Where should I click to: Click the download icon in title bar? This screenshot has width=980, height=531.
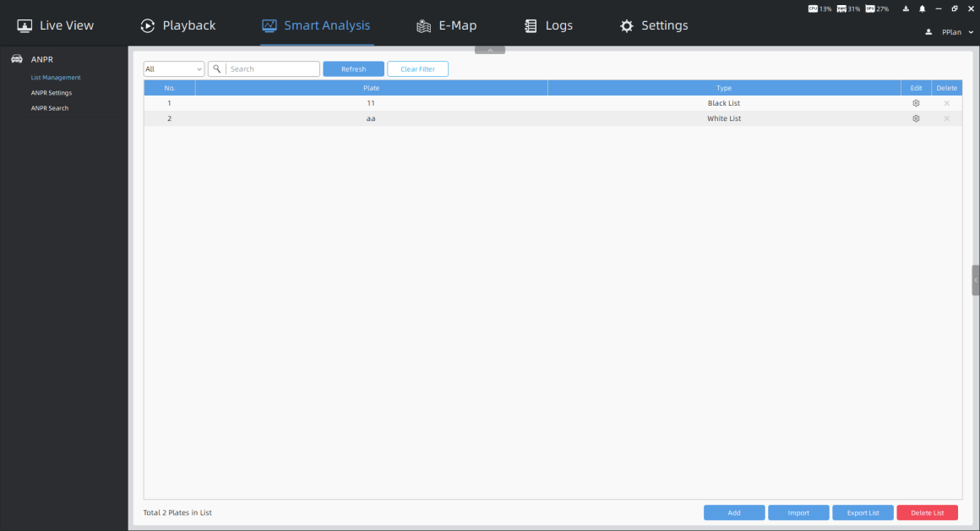906,8
